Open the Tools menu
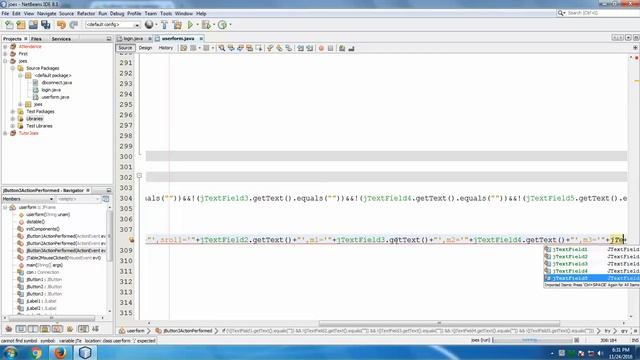This screenshot has height=360, width=640. click(x=166, y=13)
